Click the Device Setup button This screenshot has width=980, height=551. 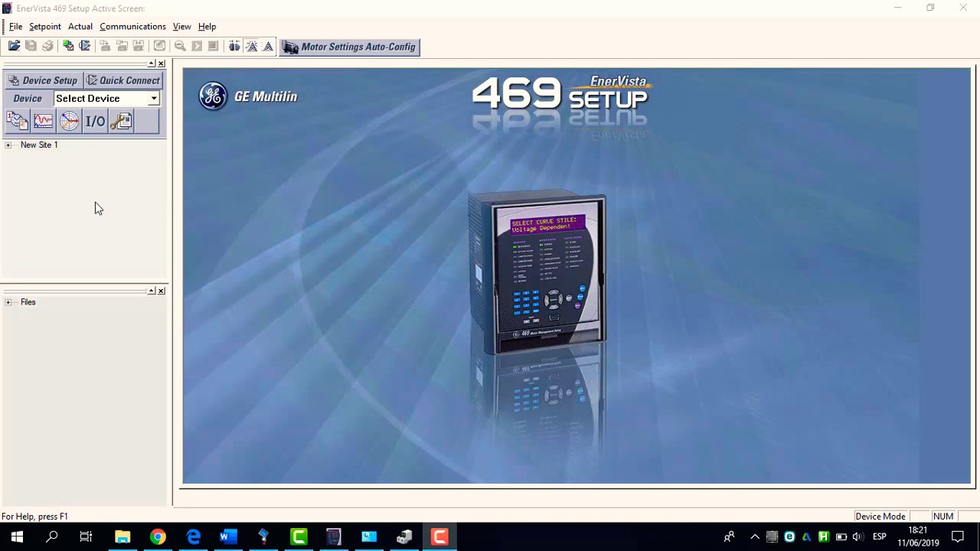tap(43, 80)
